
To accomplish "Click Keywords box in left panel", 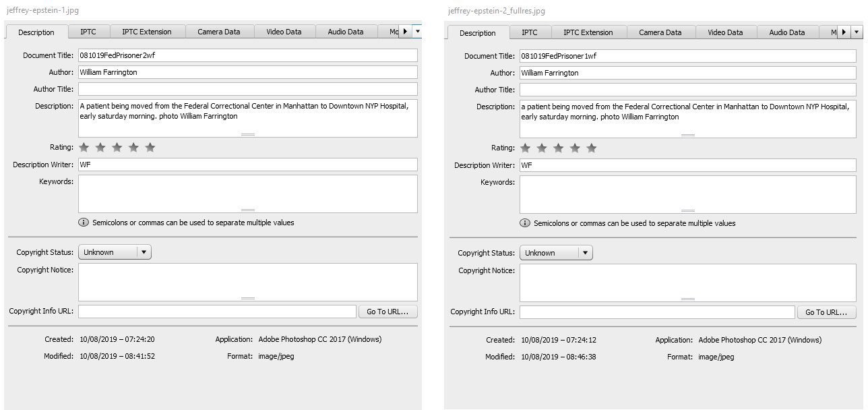I will click(x=248, y=194).
